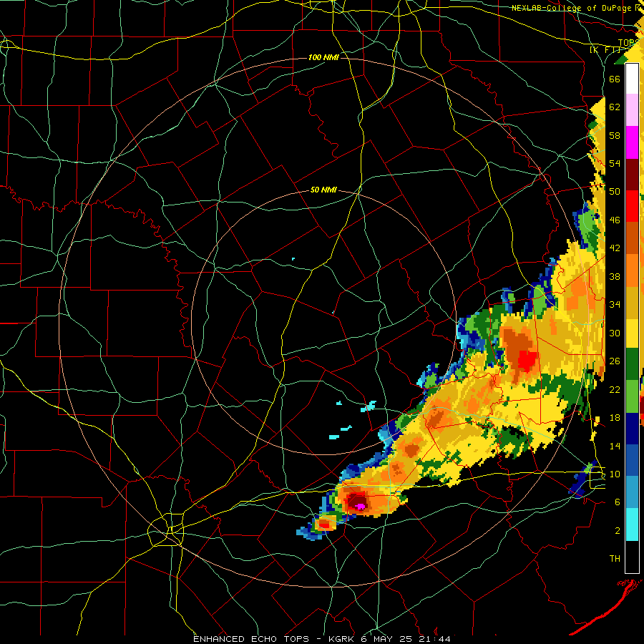Click the dark green 30 kft legend swatch

click(x=632, y=364)
